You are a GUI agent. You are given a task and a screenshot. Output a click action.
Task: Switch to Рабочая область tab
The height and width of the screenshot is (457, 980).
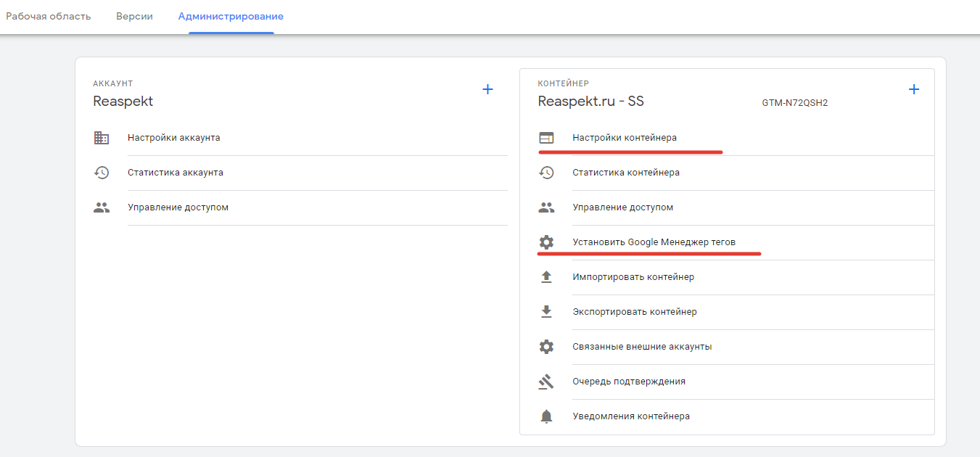(x=49, y=16)
